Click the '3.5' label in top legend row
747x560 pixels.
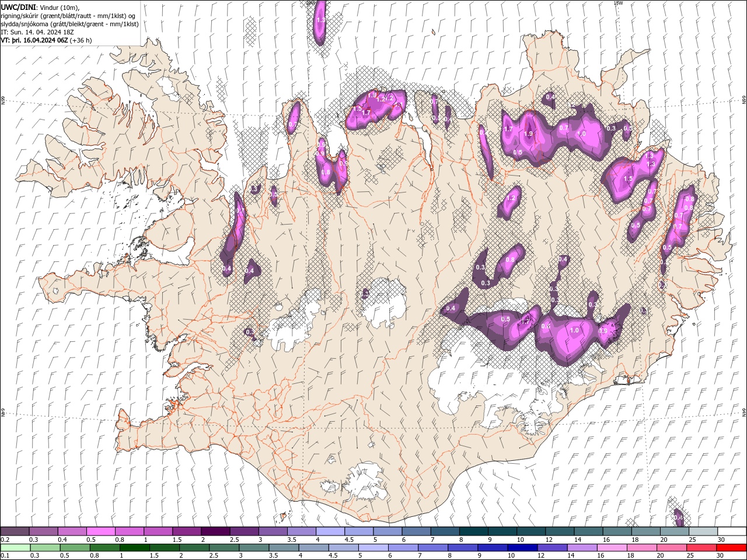(x=291, y=540)
